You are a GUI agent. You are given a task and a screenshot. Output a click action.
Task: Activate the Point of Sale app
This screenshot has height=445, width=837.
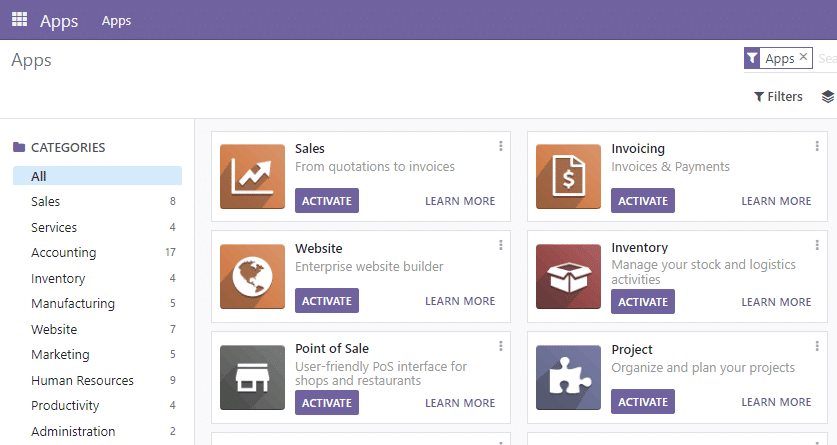pos(326,403)
